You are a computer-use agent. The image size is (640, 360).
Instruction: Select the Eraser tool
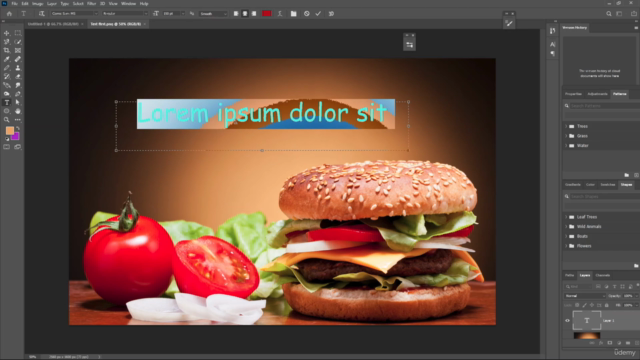click(18, 76)
